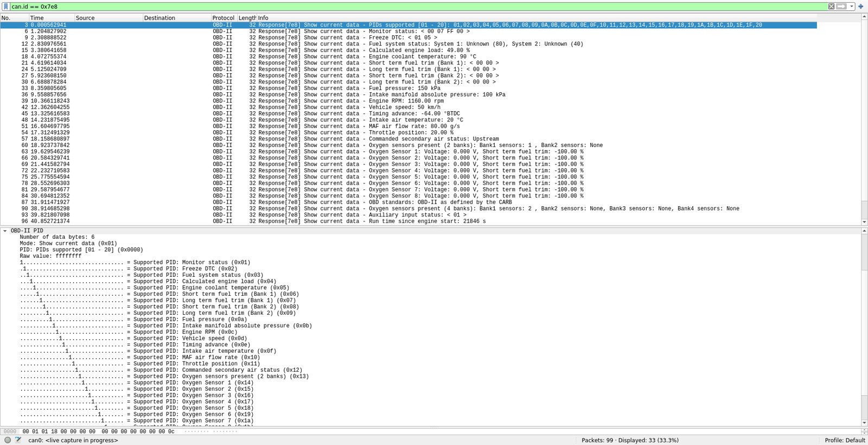The width and height of the screenshot is (868, 445).
Task: Open the expert information status bar icon
Action: [8, 440]
